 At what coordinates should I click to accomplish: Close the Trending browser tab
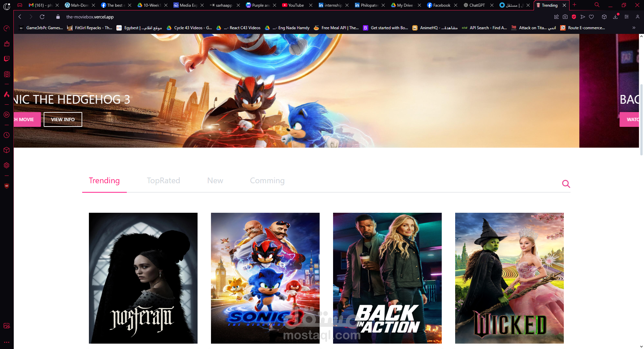point(564,5)
